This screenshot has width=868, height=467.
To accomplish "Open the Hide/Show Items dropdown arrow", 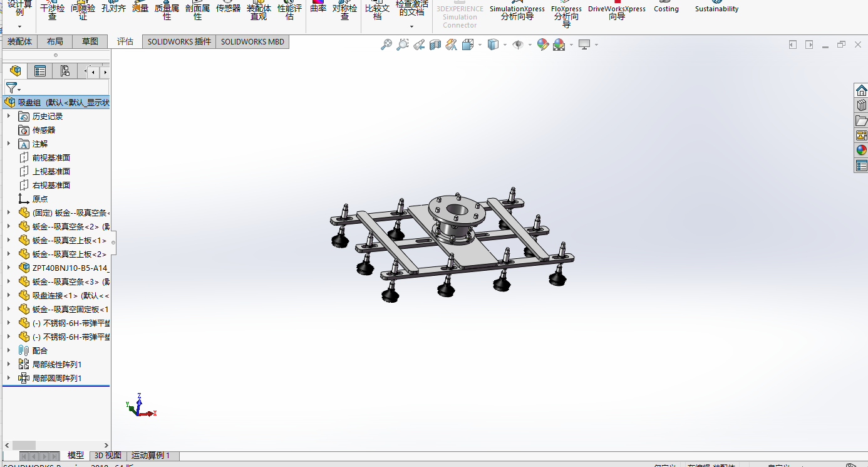I will tap(529, 45).
